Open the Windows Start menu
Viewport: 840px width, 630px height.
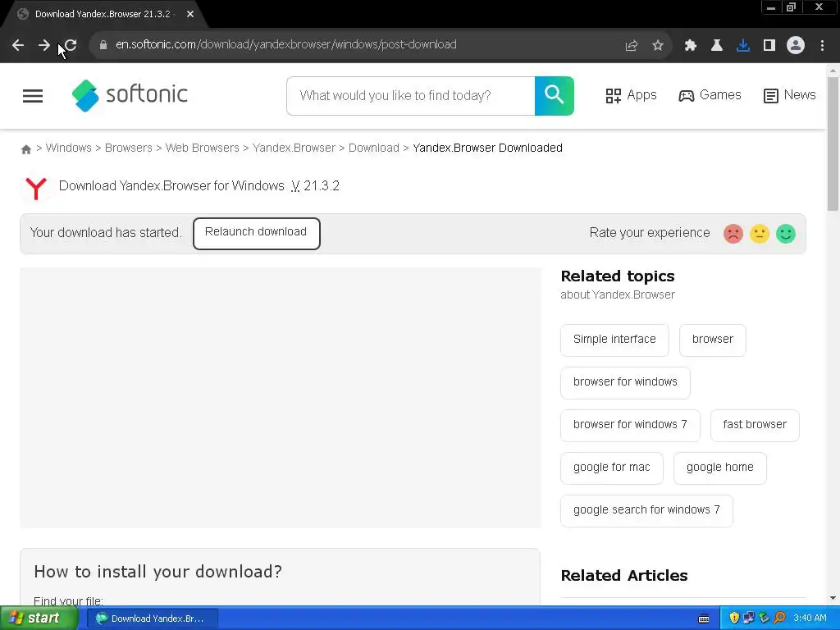pyautogui.click(x=39, y=619)
